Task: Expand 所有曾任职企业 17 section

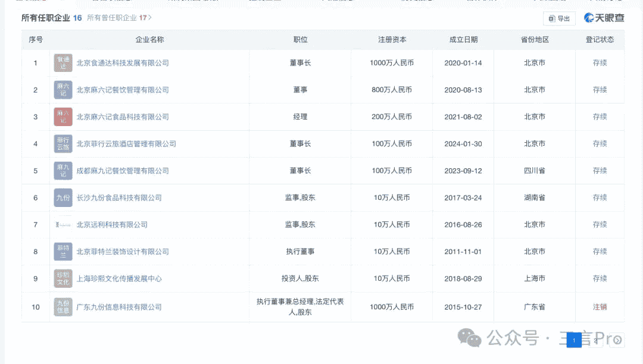Action: [119, 18]
